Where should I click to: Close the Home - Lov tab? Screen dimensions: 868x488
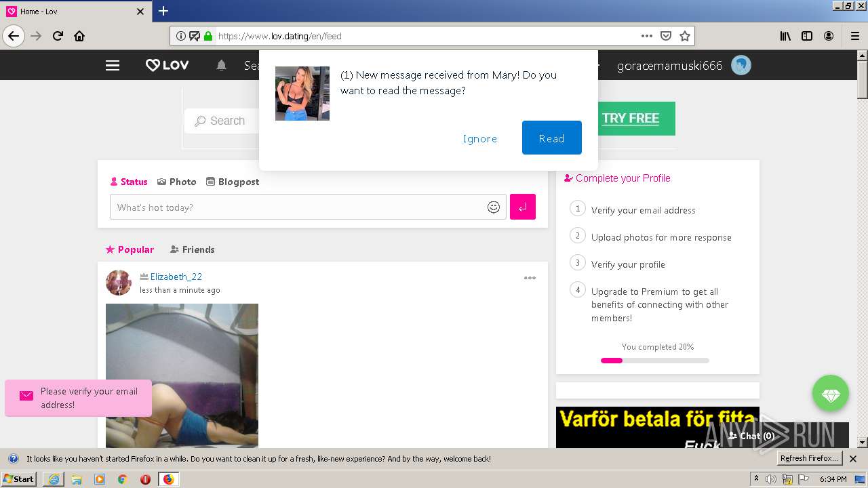[x=140, y=12]
